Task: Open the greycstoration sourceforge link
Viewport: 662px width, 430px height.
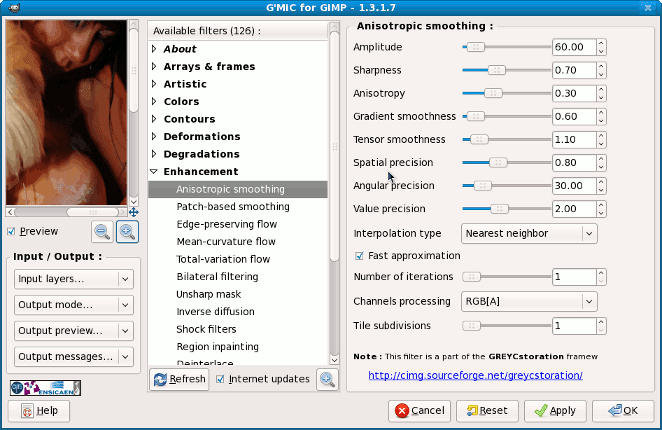Action: coord(475,375)
